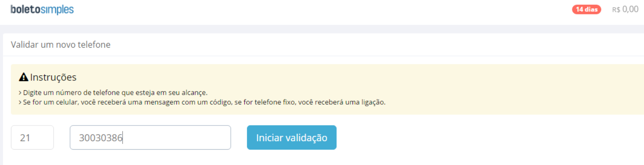Focus the area code field containing 21
Viewport: 644px width, 165px height.
coord(32,137)
